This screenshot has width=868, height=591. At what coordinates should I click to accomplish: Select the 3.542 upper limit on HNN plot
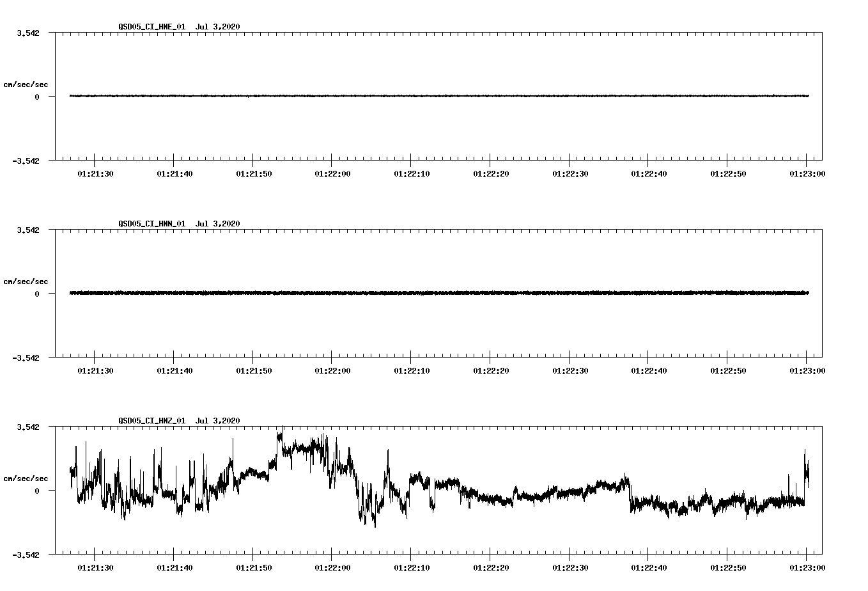(x=28, y=230)
